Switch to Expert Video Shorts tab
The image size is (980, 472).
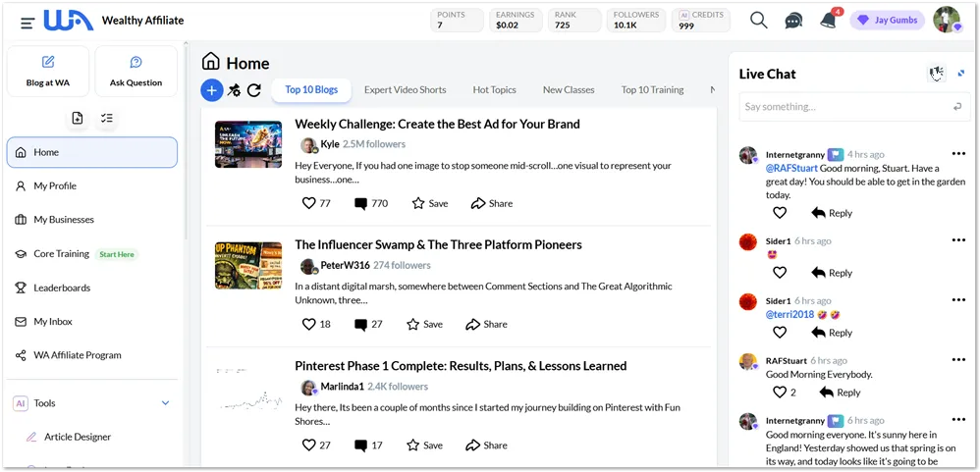(405, 90)
